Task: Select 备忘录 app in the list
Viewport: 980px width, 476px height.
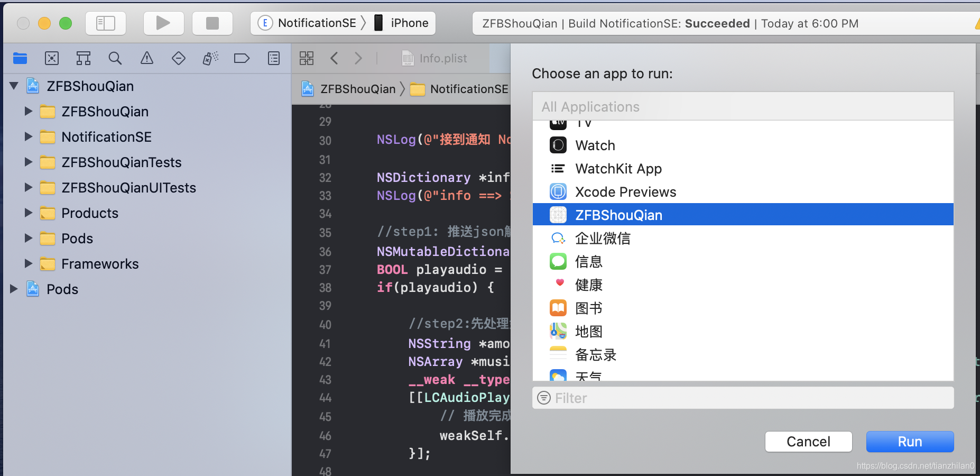Action: point(743,354)
